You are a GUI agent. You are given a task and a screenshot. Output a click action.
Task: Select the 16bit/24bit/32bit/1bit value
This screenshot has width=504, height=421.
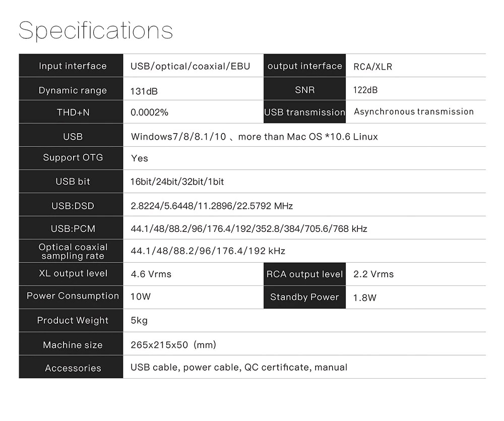pyautogui.click(x=177, y=182)
